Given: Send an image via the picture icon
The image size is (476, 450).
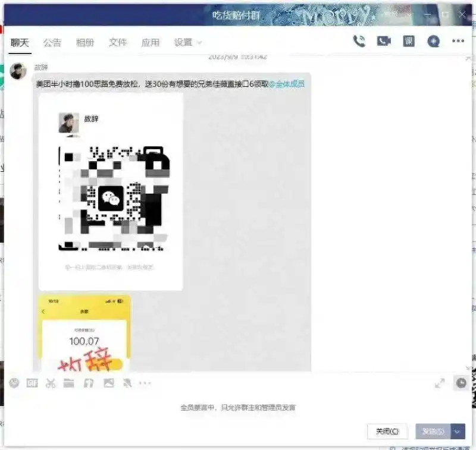Looking at the screenshot, I should click(x=108, y=383).
